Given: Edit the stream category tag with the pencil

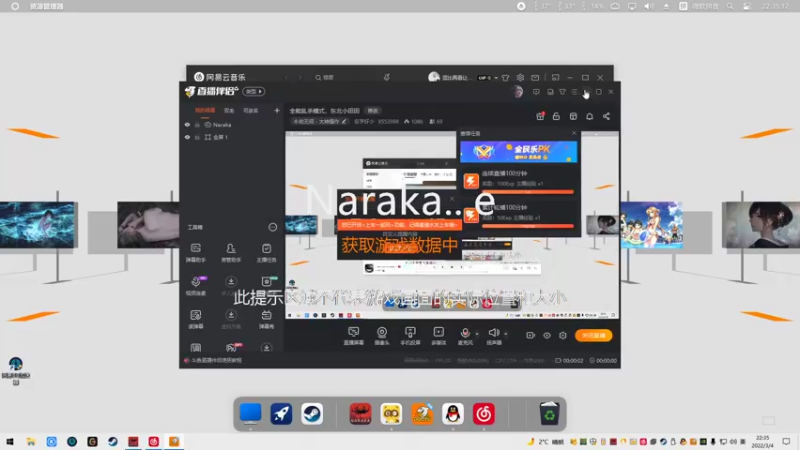Looking at the screenshot, I should tap(344, 121).
